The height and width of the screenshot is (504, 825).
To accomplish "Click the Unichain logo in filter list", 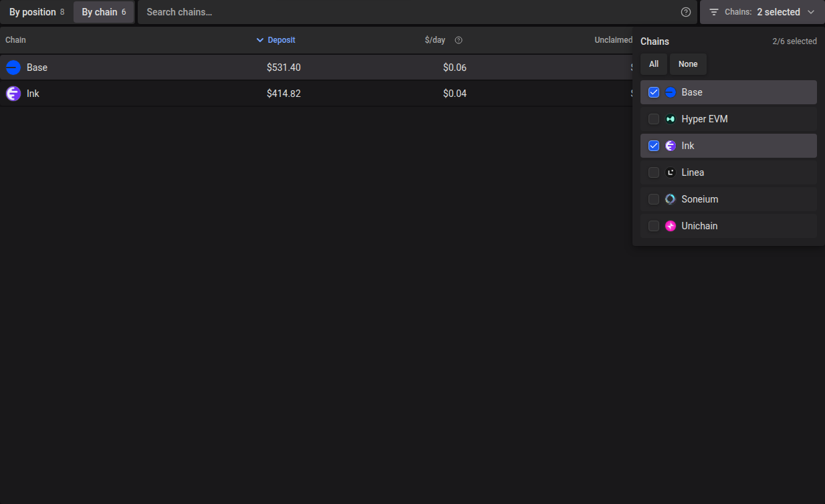I will pos(671,226).
